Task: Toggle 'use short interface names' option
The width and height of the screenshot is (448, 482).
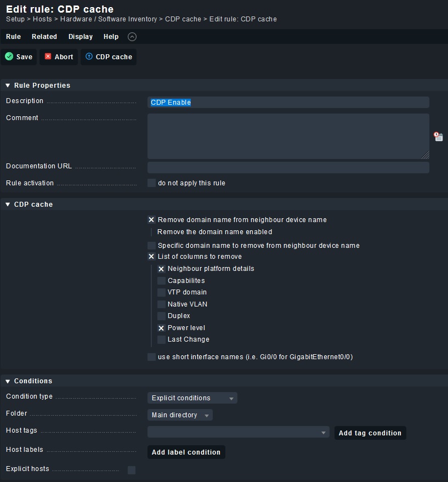Action: 152,357
